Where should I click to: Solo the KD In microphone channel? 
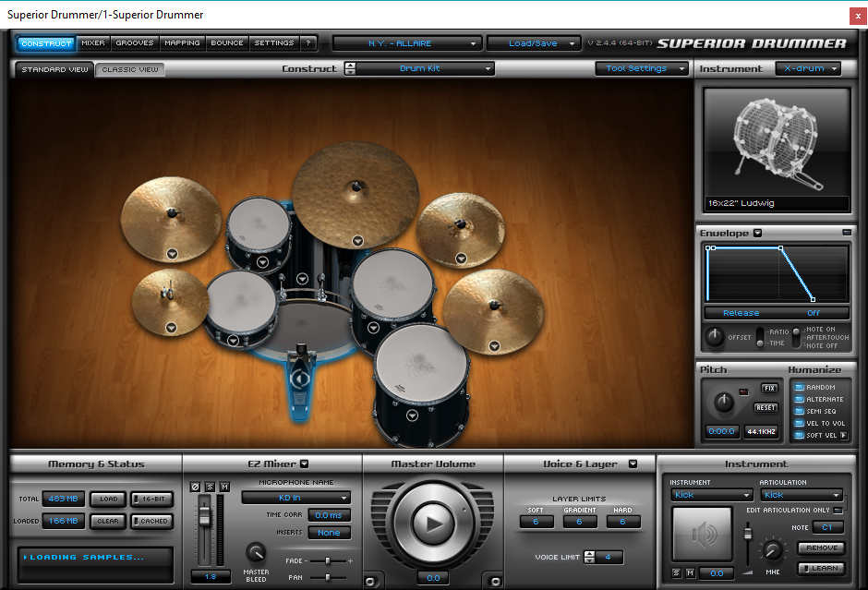point(210,487)
